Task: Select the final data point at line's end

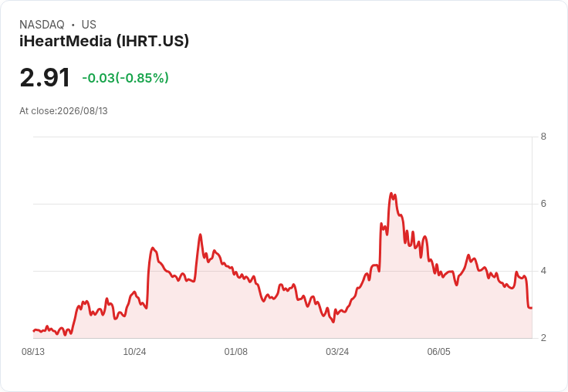Action: coord(531,308)
